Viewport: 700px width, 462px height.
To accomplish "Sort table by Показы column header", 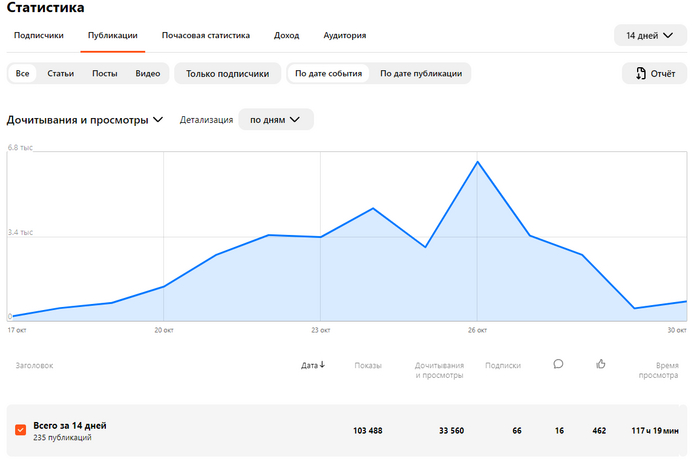I will click(368, 365).
